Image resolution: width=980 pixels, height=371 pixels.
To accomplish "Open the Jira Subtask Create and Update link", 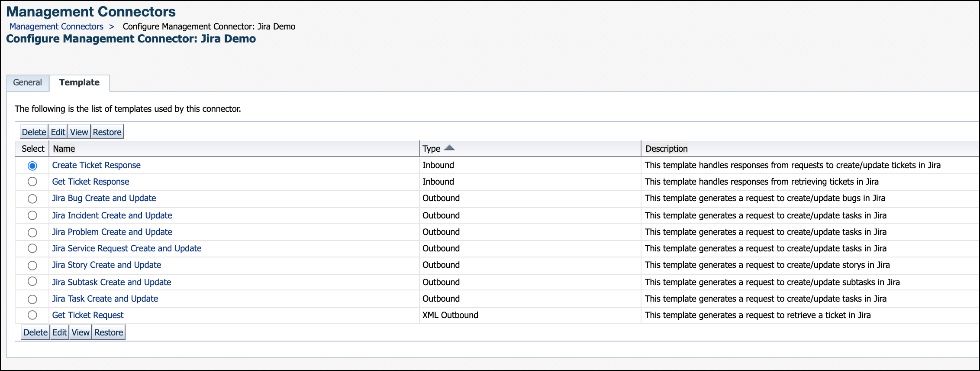I will point(112,282).
